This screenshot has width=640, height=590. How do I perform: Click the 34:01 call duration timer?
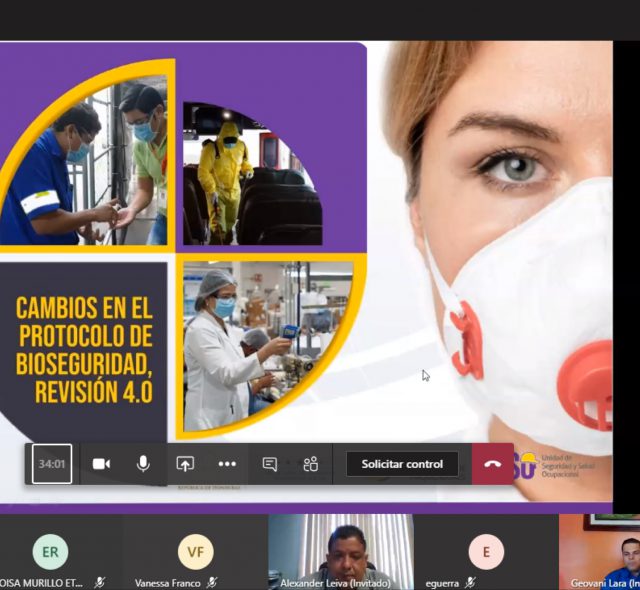coord(52,464)
